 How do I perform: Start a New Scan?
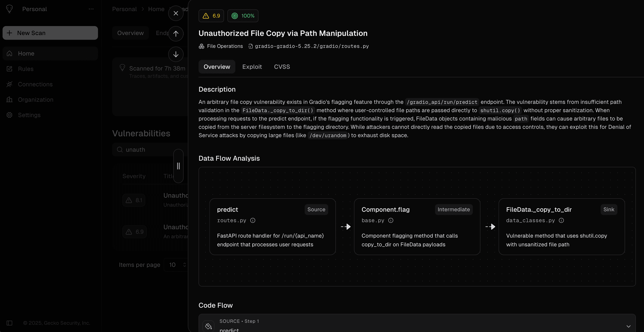click(x=50, y=33)
